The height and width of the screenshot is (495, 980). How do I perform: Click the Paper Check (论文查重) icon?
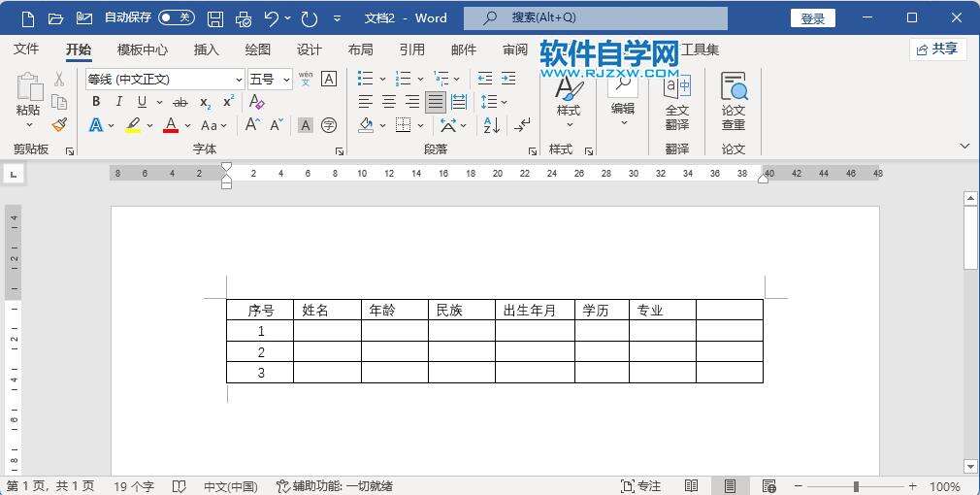(734, 102)
